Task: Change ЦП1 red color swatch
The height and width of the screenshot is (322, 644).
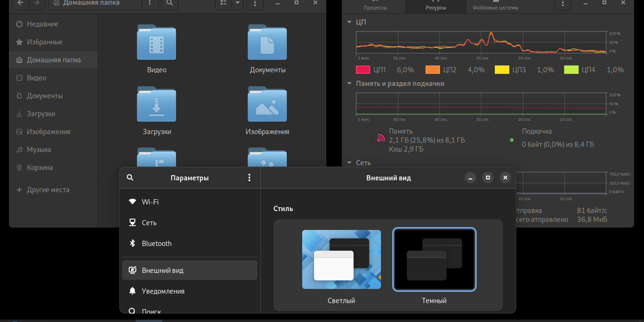Action: click(363, 70)
